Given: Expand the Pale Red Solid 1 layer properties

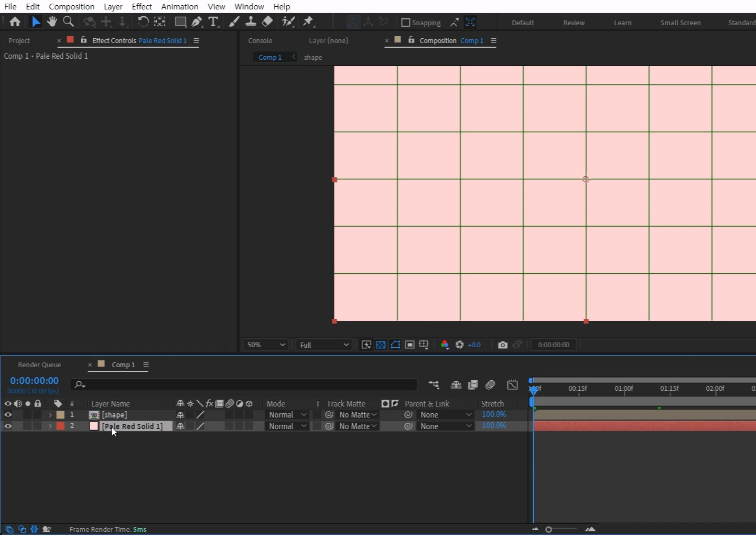Looking at the screenshot, I should [50, 426].
